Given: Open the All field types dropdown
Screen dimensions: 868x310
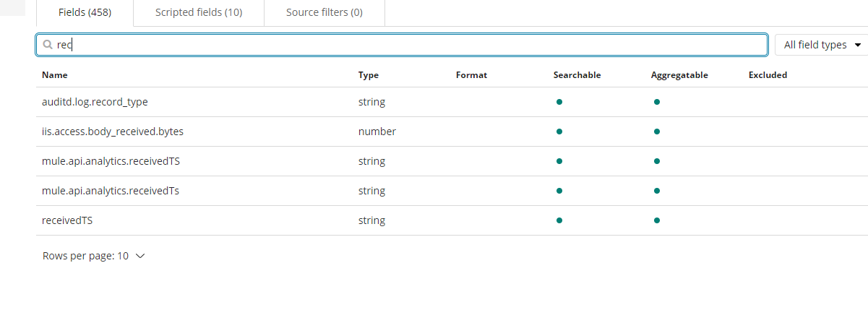Looking at the screenshot, I should 822,45.
